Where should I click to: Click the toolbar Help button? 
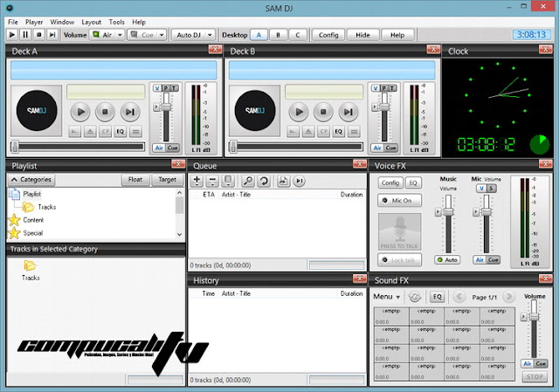tap(397, 35)
